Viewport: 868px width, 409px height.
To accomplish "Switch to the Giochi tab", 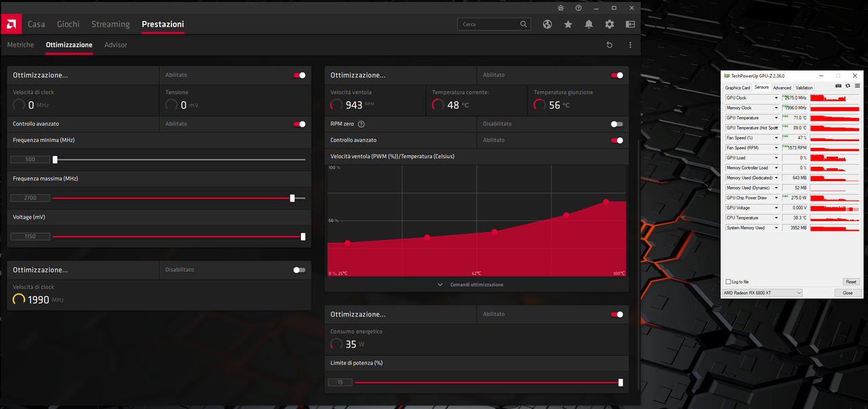I will tap(68, 24).
